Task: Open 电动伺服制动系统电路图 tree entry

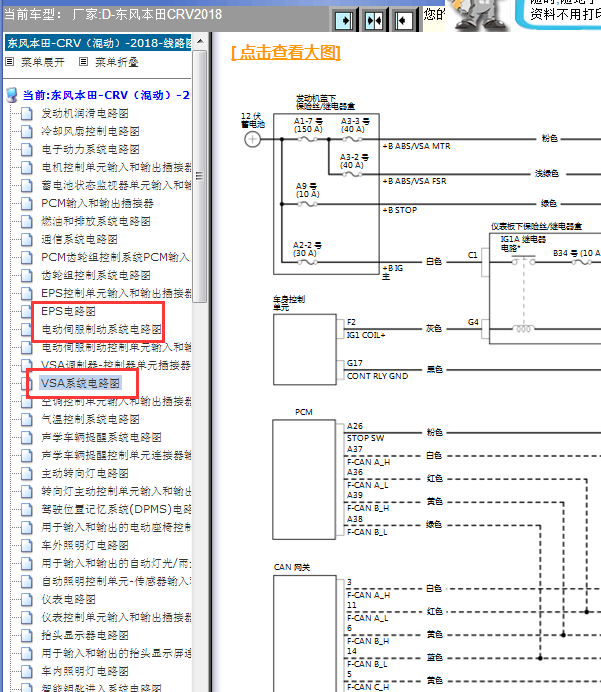Action: coord(101,329)
